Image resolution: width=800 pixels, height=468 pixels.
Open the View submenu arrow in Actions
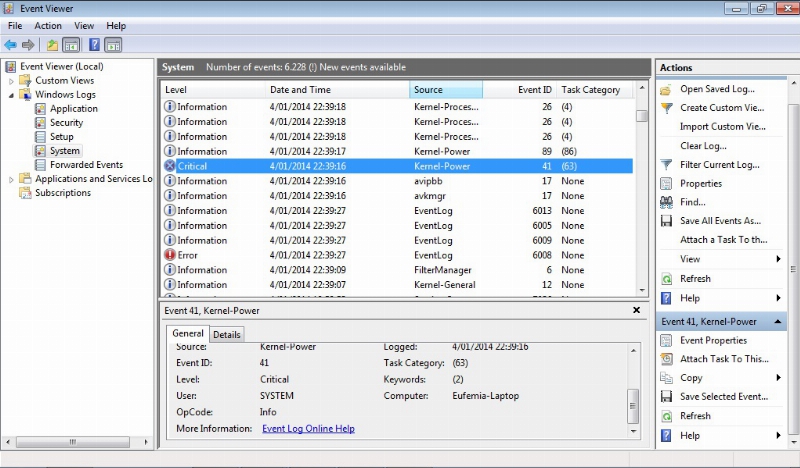point(779,259)
